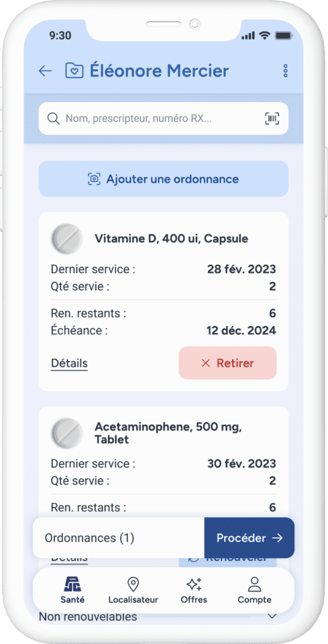The image size is (328, 644).
Task: Select the Vitamine D, 400 ui, Capsule title
Action: click(171, 239)
